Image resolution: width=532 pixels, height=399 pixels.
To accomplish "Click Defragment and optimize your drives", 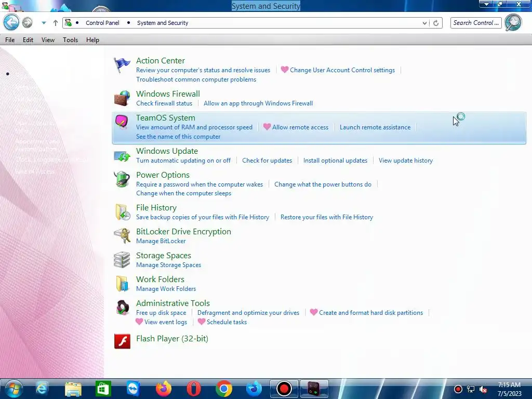I will (248, 313).
